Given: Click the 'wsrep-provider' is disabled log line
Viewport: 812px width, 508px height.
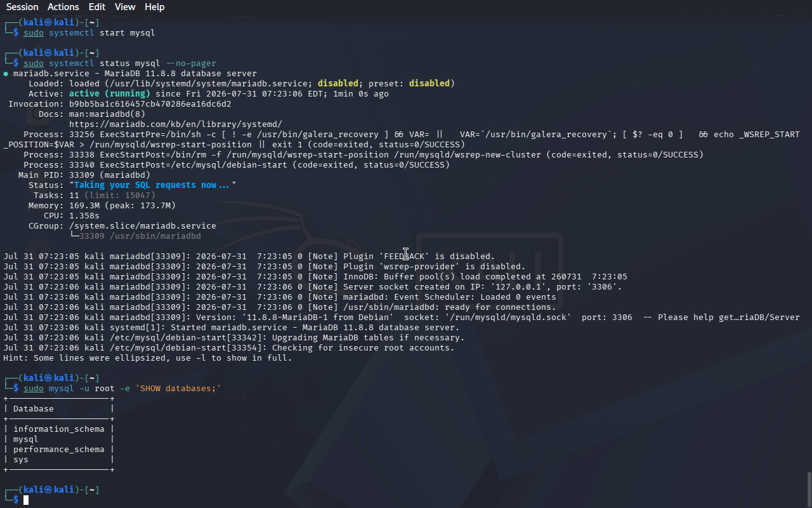Looking at the screenshot, I should pyautogui.click(x=265, y=267).
